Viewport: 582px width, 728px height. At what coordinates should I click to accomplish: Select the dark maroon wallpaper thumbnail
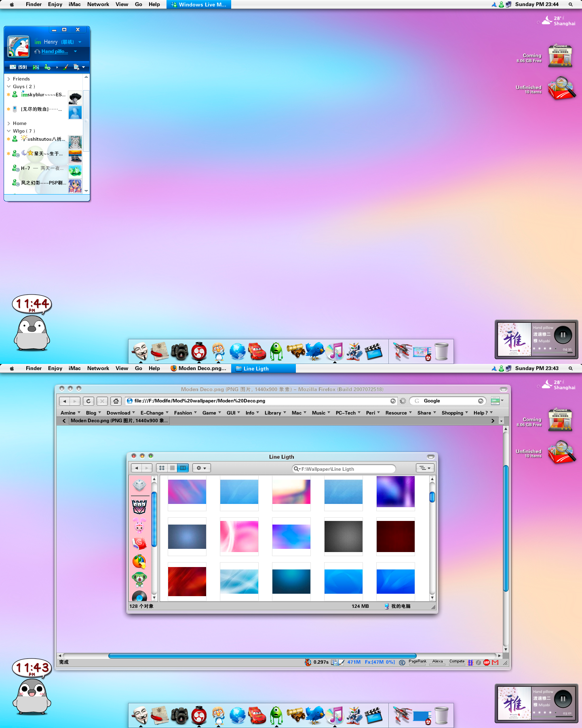click(396, 536)
